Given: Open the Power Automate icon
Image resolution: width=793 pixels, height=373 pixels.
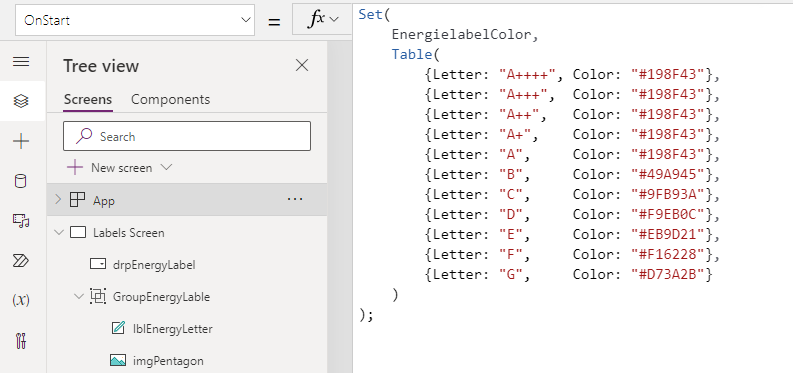Looking at the screenshot, I should click(21, 261).
